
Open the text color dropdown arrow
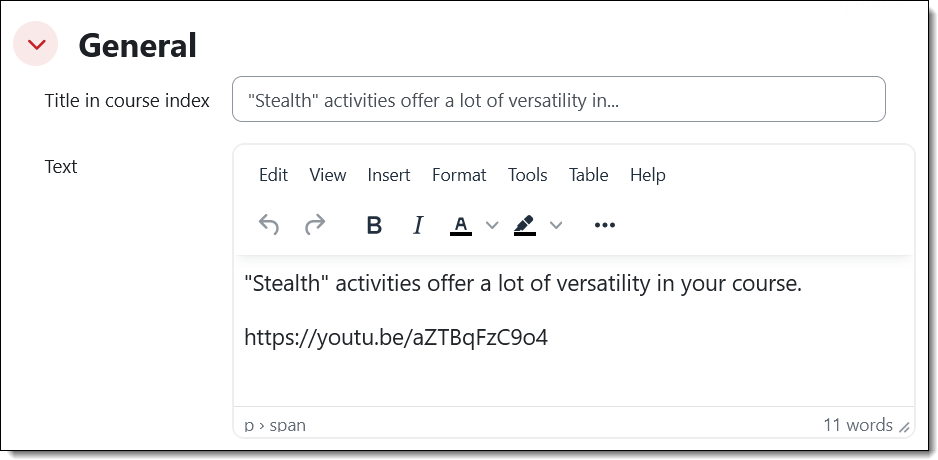point(491,226)
